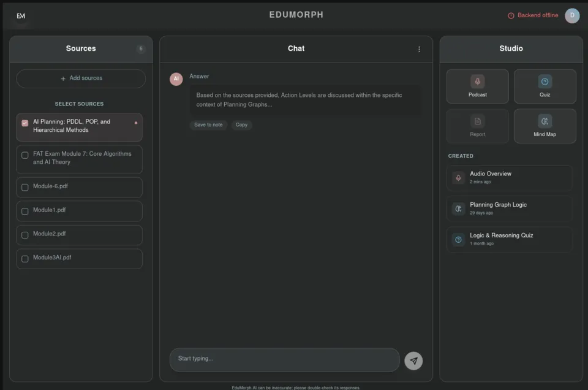The image size is (588, 390).
Task: Open Planning Graph Logic created item
Action: point(509,208)
